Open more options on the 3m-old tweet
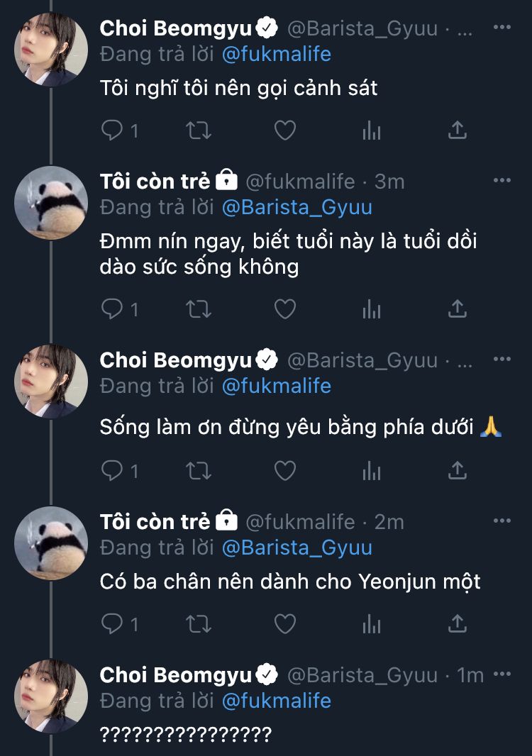This screenshot has width=532, height=756. 501,181
